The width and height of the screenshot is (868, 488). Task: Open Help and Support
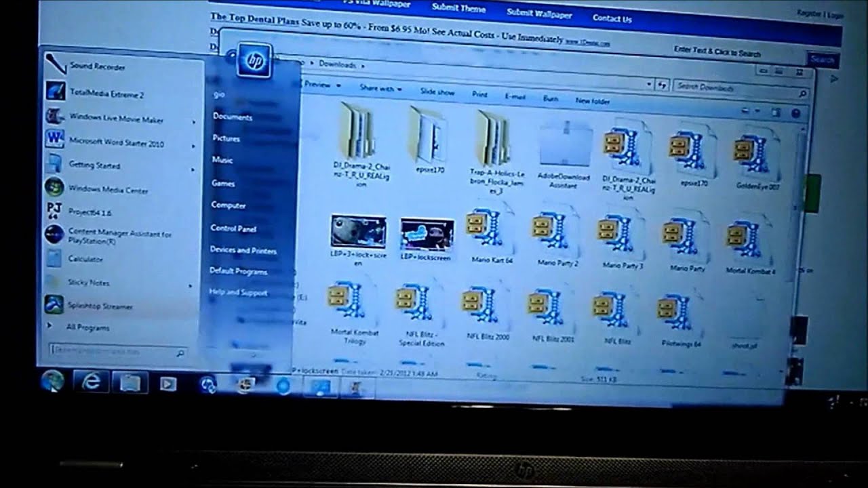[238, 293]
